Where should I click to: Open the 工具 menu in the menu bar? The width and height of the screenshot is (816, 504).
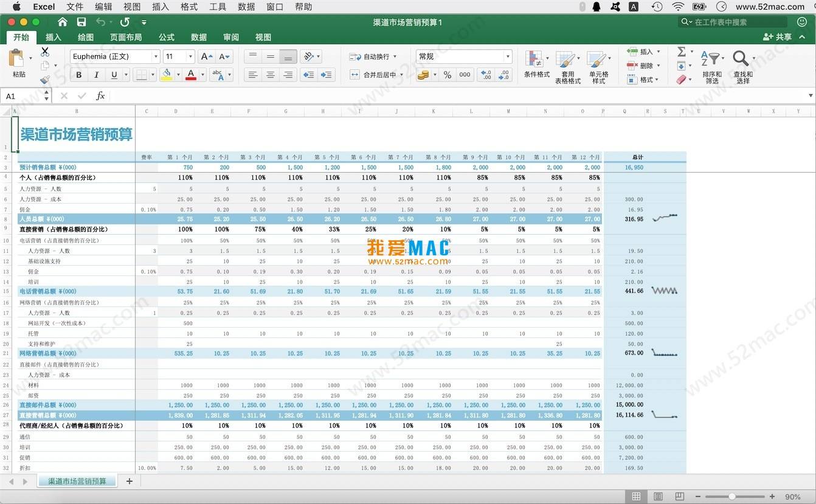tap(218, 7)
